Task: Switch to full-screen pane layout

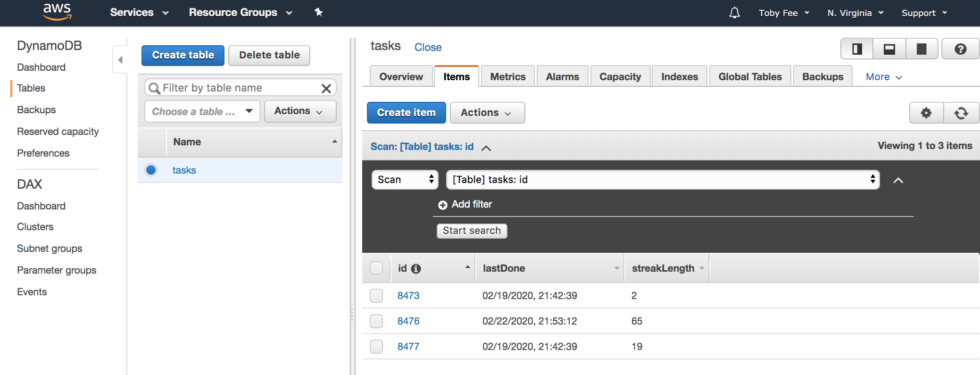Action: (x=921, y=49)
